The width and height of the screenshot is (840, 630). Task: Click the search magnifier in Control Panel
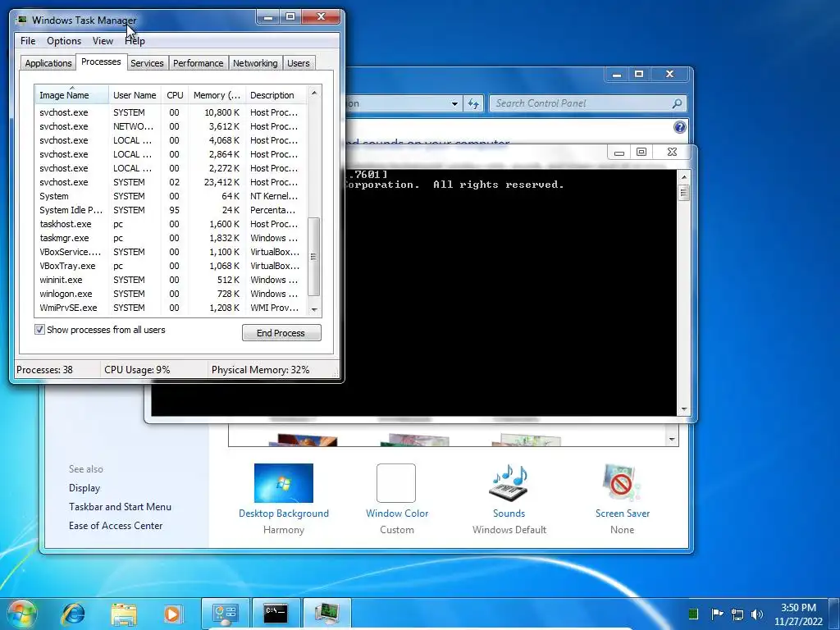pos(677,103)
